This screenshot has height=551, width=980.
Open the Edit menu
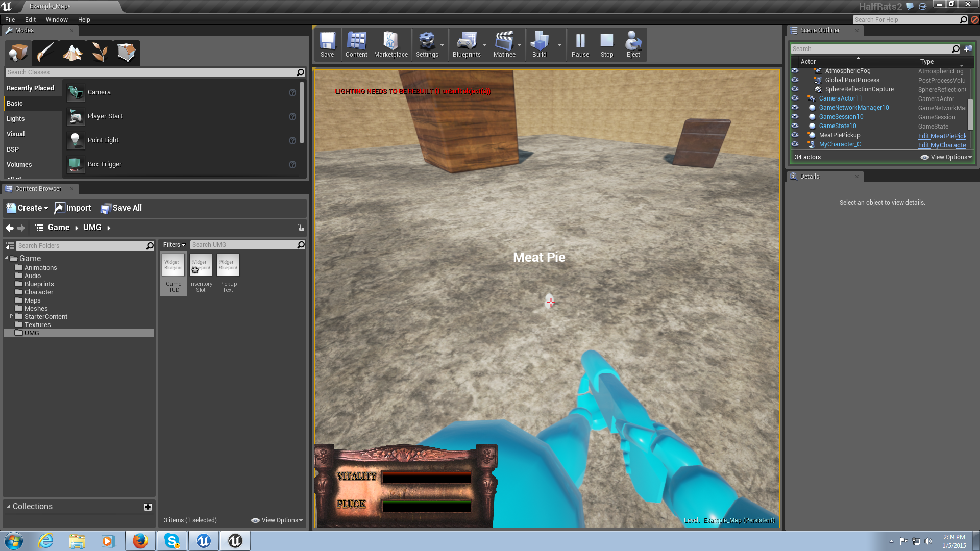point(30,19)
